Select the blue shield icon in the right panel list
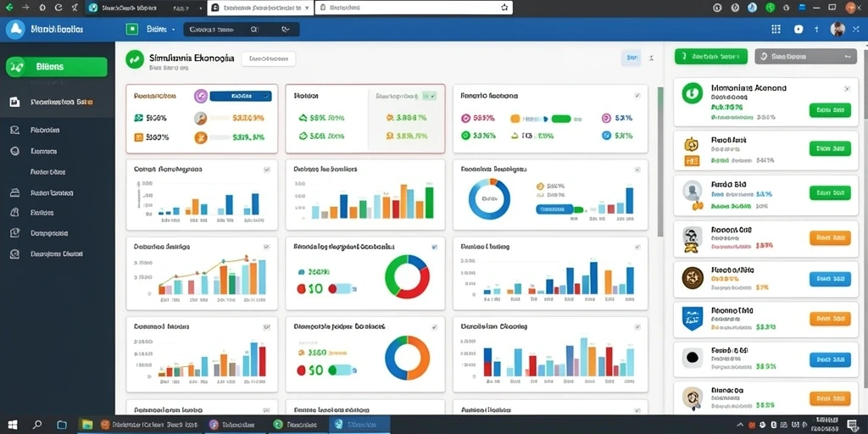 (692, 319)
